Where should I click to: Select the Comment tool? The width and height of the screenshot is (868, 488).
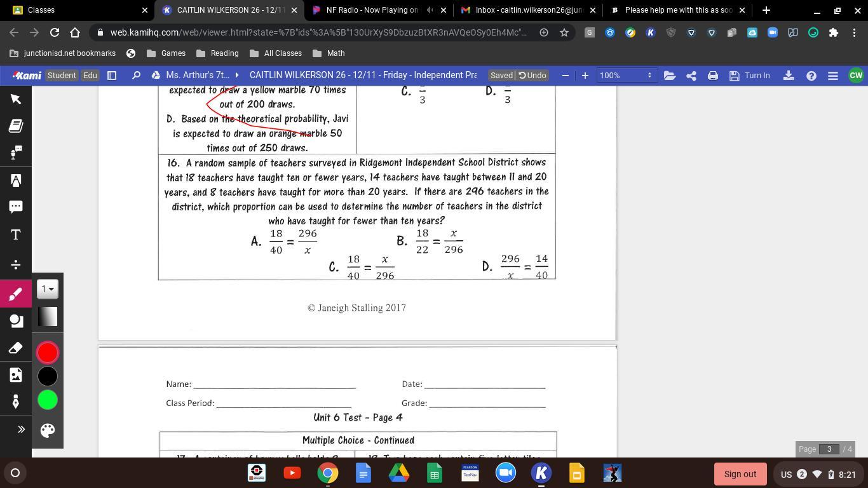(x=16, y=207)
